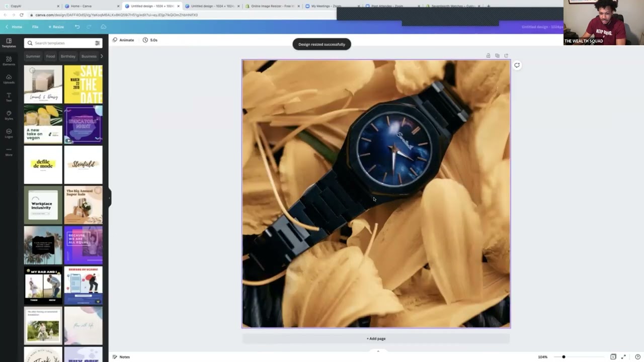Select the My Dad and I template
Screen dimensions: 644x362
click(x=43, y=285)
